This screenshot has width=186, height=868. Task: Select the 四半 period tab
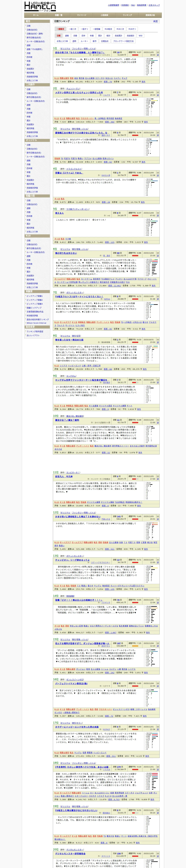tap(83, 35)
